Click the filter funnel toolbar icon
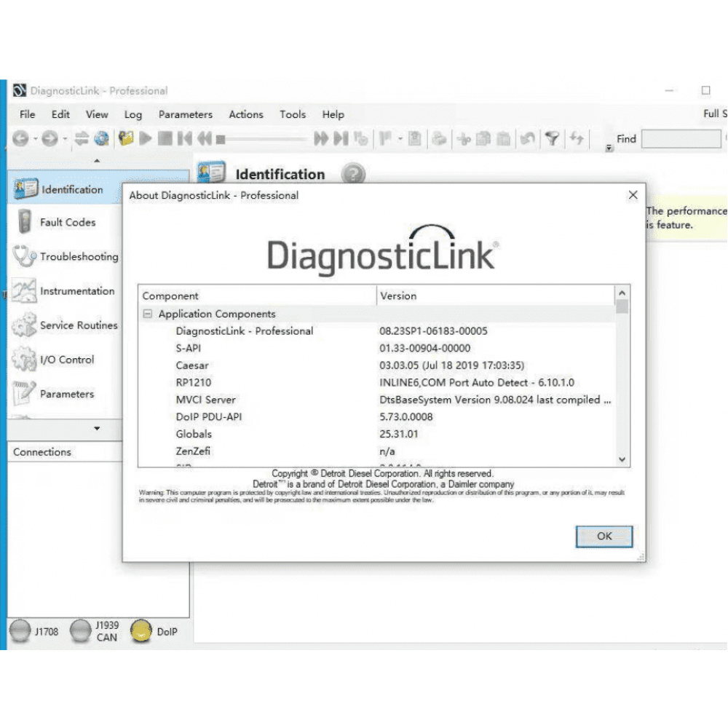Screen dimensions: 728x728 [553, 138]
